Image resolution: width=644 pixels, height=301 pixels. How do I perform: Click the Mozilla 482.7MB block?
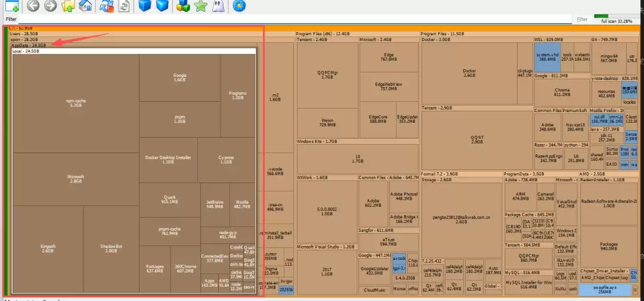tap(242, 204)
